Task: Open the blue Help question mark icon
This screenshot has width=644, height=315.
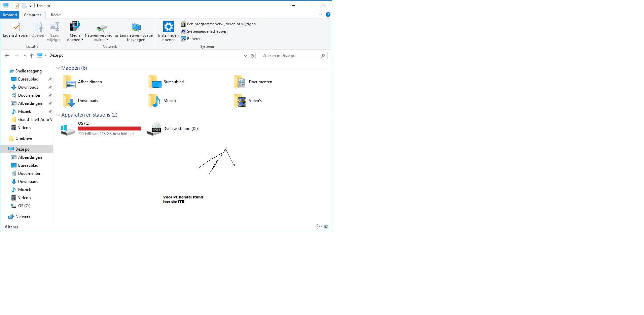Action: (x=328, y=14)
